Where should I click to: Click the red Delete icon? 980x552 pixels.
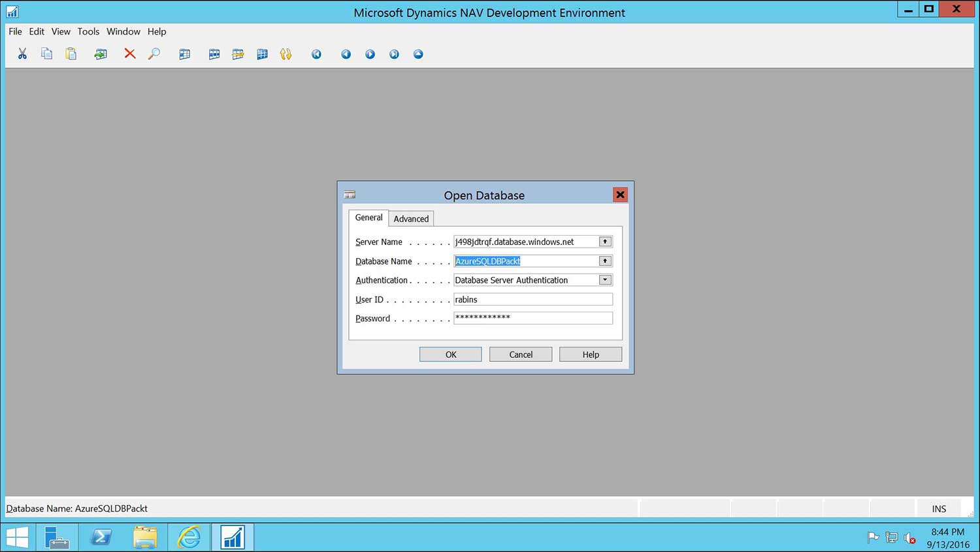pyautogui.click(x=129, y=54)
